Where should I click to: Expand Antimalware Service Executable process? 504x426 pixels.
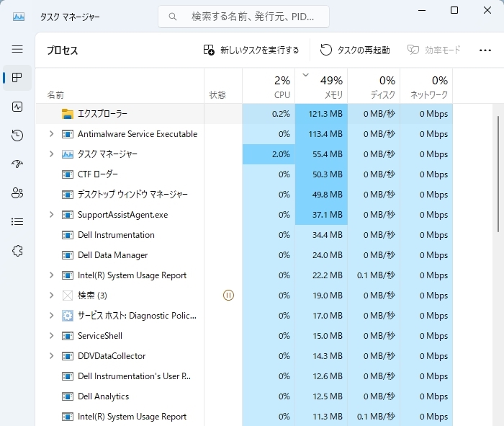tap(51, 134)
